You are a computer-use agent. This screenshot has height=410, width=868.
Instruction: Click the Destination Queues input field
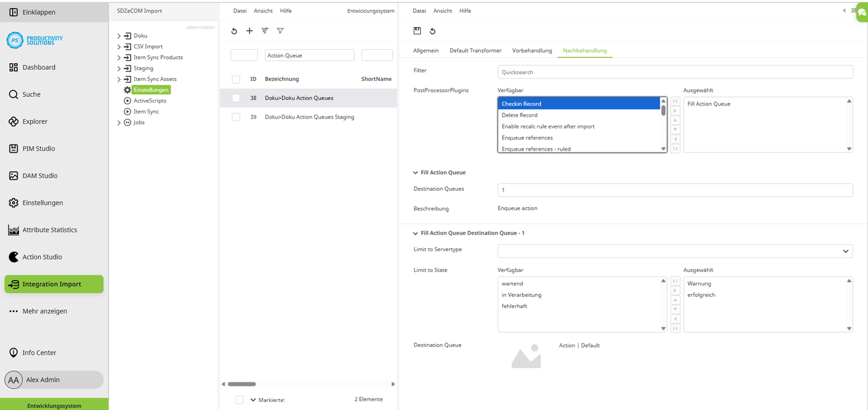tap(675, 190)
